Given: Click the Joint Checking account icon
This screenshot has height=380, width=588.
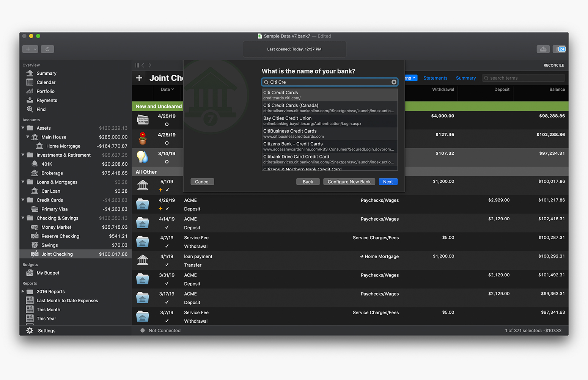Looking at the screenshot, I should point(35,254).
